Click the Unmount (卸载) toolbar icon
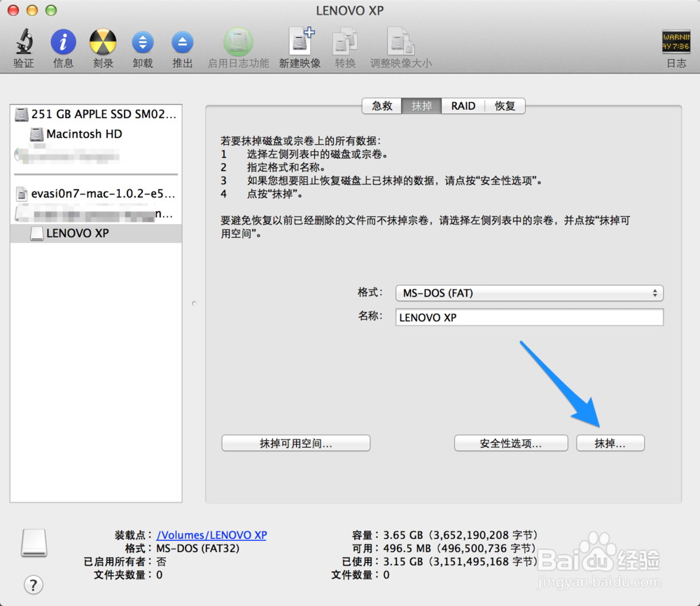The height and width of the screenshot is (606, 700). pos(143,43)
